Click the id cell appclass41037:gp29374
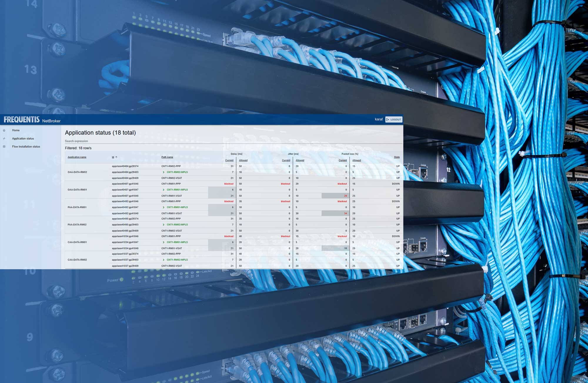This screenshot has width=588, height=383. coord(125,254)
